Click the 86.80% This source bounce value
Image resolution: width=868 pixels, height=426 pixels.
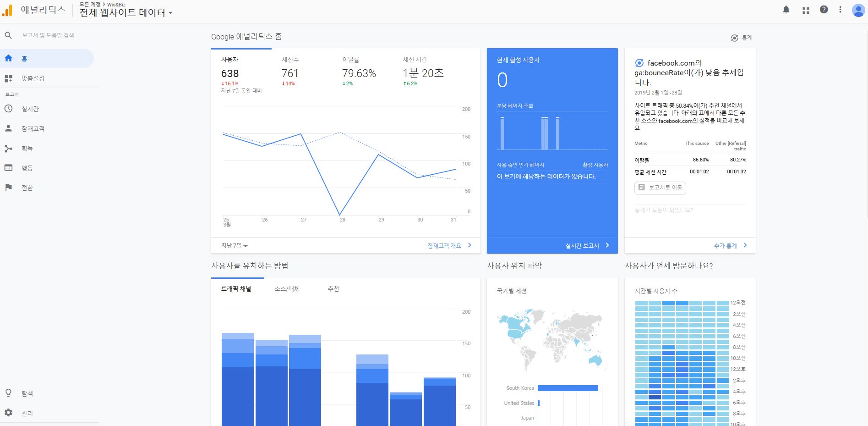click(x=701, y=160)
